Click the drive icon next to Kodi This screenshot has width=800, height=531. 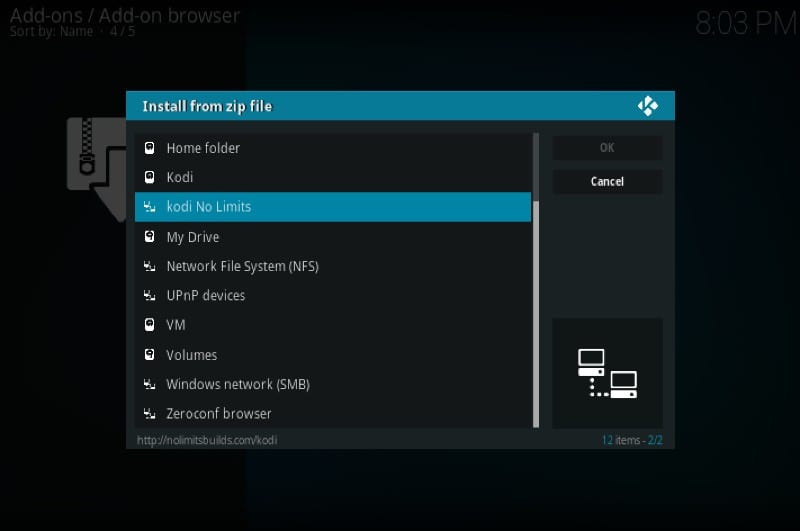point(149,177)
